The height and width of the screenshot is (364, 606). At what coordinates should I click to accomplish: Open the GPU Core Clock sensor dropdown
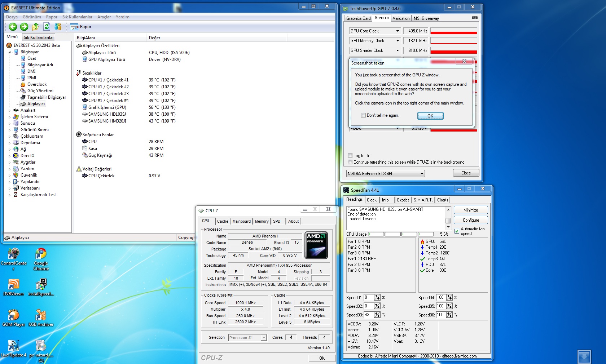pyautogui.click(x=398, y=31)
